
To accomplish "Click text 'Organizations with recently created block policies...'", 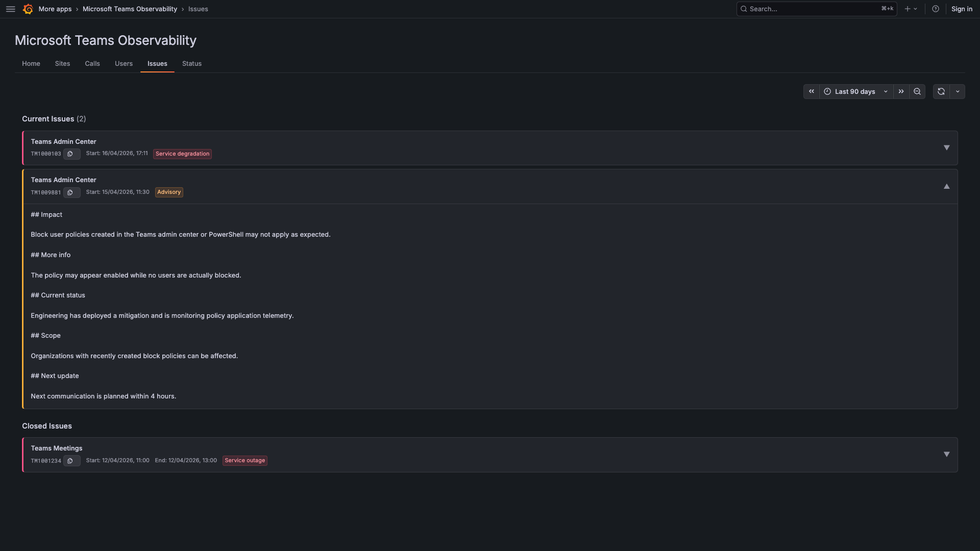I will (x=134, y=356).
